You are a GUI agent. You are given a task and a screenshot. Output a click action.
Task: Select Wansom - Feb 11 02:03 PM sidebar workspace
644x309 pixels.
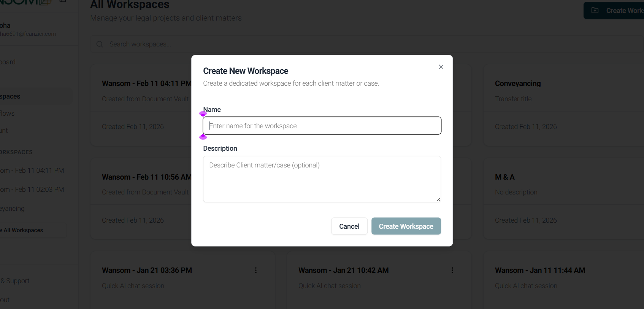coord(32,190)
